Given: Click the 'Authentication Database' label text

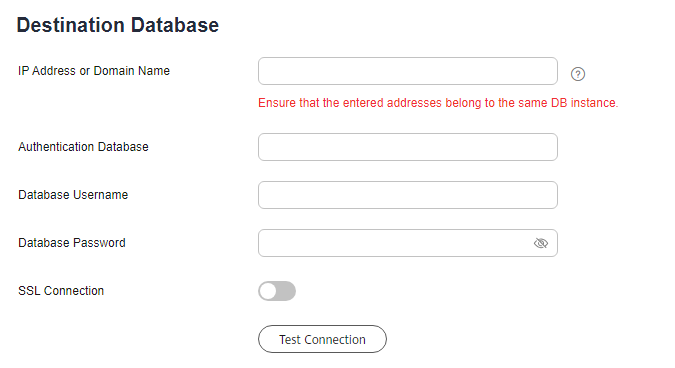Looking at the screenshot, I should [83, 147].
